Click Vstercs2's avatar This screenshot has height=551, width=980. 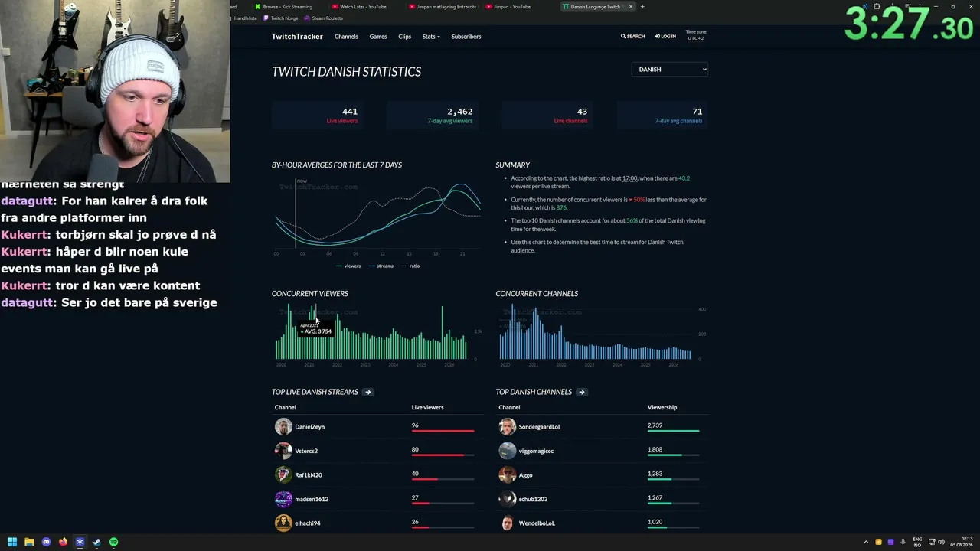283,451
